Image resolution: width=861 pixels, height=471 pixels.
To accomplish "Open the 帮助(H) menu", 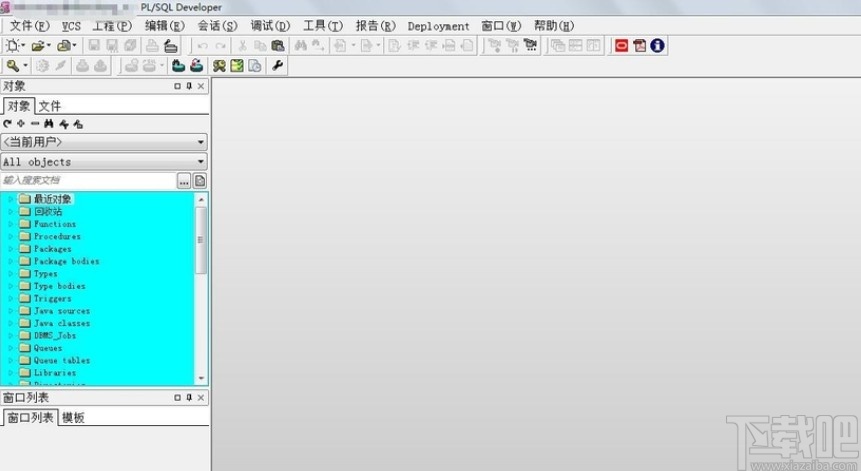I will pyautogui.click(x=554, y=26).
